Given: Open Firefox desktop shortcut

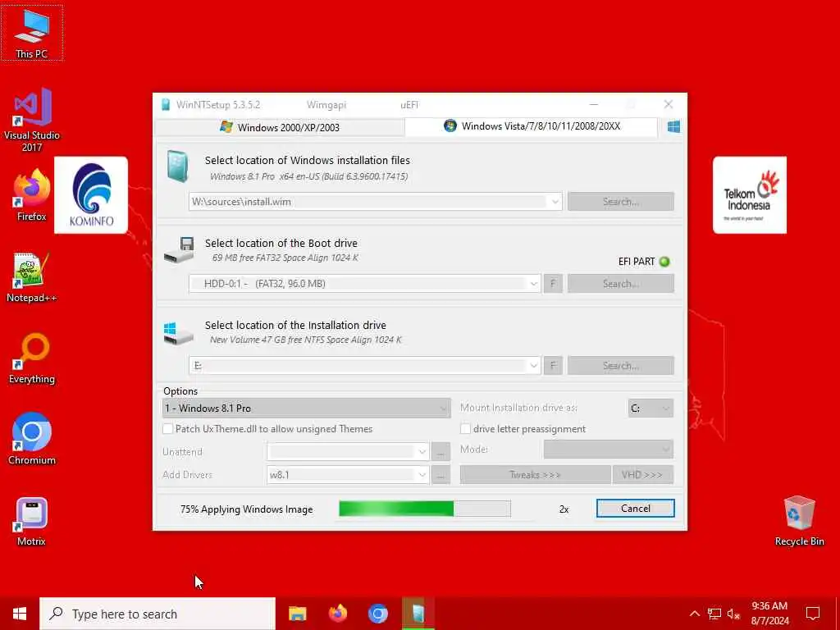Looking at the screenshot, I should [32, 195].
